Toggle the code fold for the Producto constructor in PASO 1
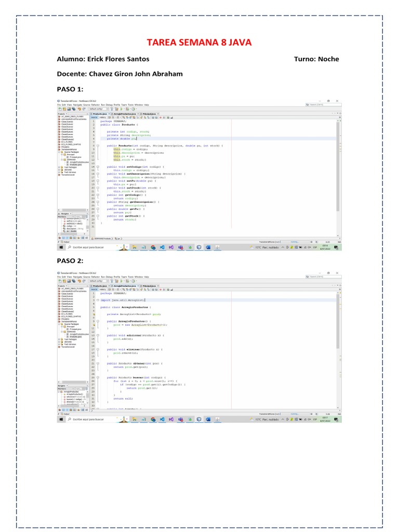 pos(98,145)
